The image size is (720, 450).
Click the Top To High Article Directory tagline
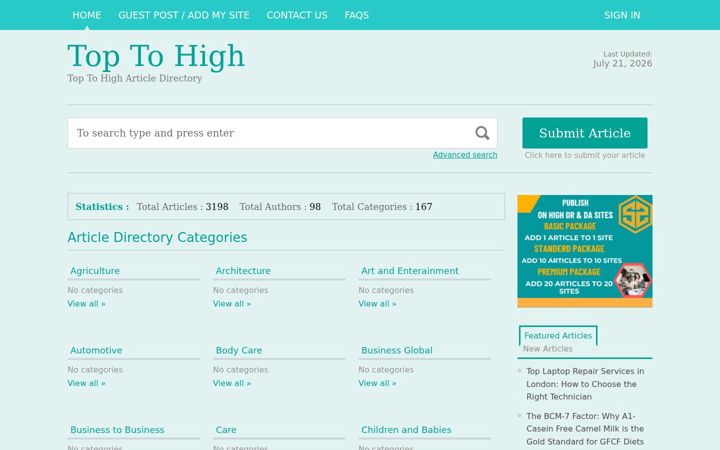click(x=135, y=79)
